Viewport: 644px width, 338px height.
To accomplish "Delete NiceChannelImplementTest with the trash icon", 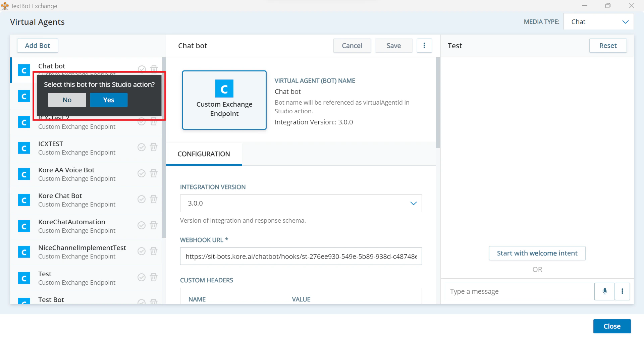I will coord(154,251).
